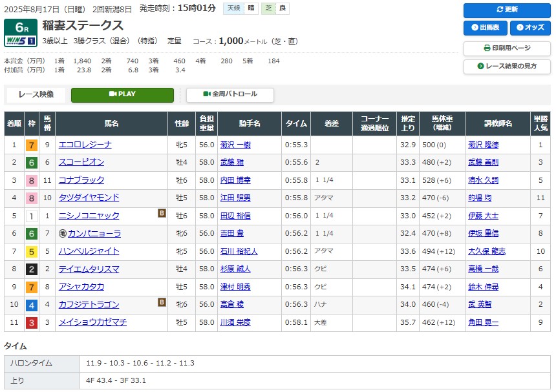Open trainer 武藤 善則 profile

click(483, 162)
